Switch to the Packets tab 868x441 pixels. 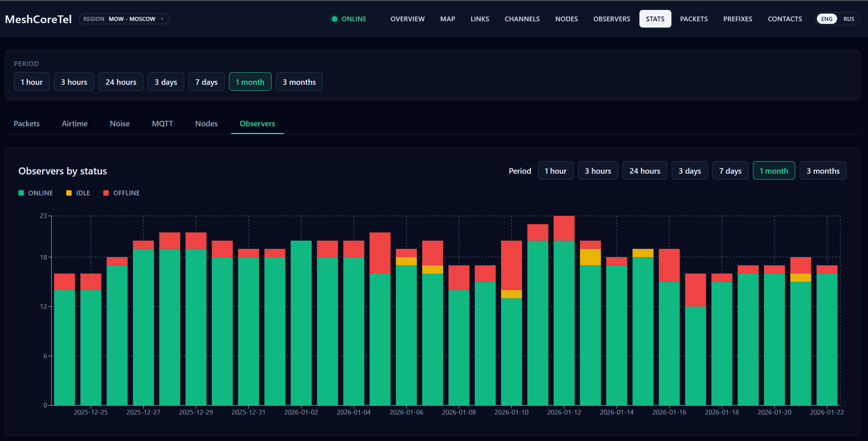click(x=26, y=124)
